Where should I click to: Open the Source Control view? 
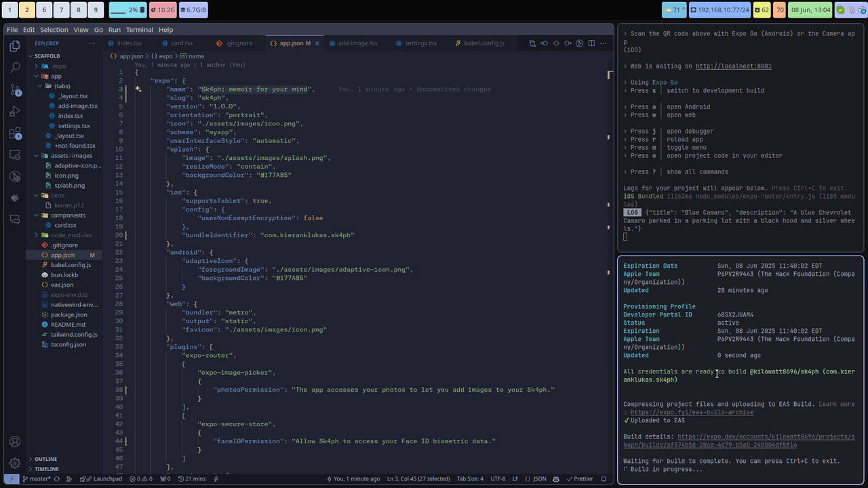(x=15, y=89)
